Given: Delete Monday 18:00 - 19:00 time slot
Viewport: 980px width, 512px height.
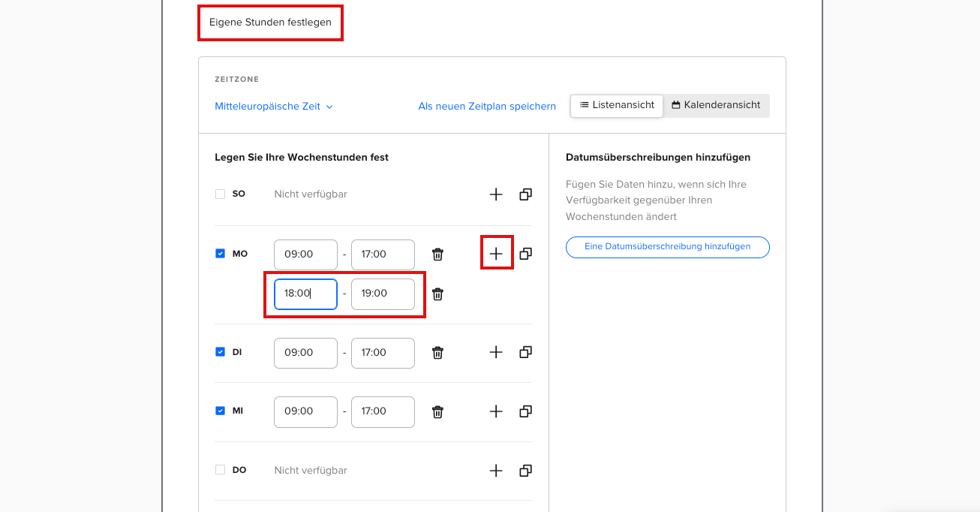Looking at the screenshot, I should coord(438,294).
